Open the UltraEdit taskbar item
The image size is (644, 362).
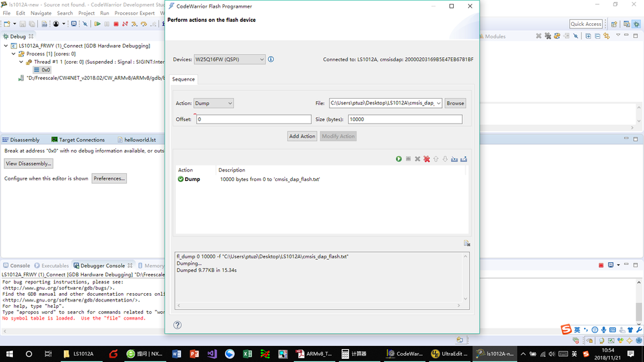click(450, 354)
